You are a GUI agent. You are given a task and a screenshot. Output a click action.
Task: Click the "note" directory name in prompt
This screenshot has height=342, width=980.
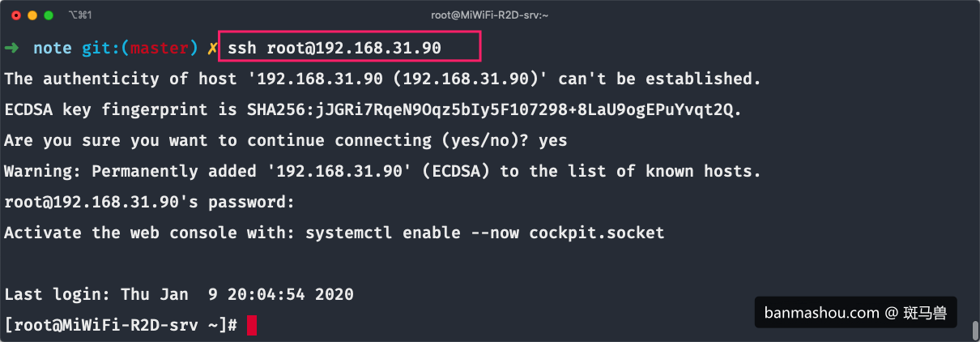click(x=53, y=49)
